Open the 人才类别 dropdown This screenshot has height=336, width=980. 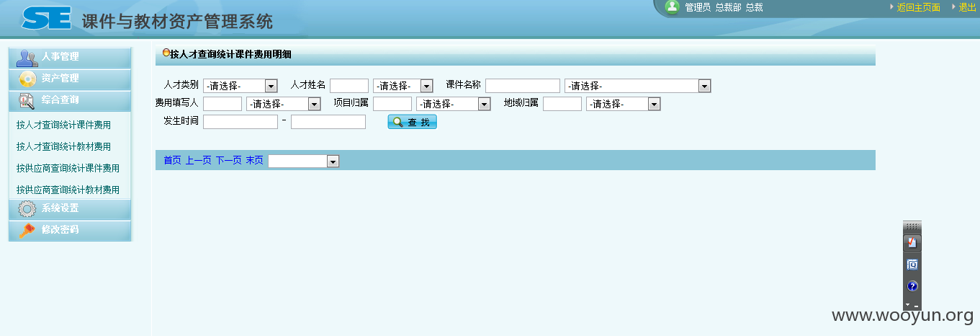point(240,86)
